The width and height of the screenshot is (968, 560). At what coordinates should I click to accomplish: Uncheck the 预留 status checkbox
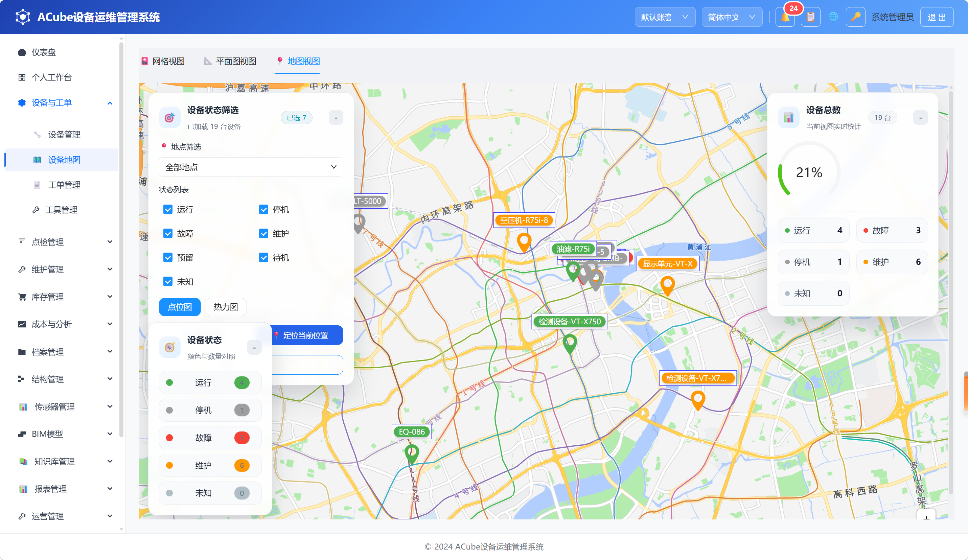click(x=167, y=257)
